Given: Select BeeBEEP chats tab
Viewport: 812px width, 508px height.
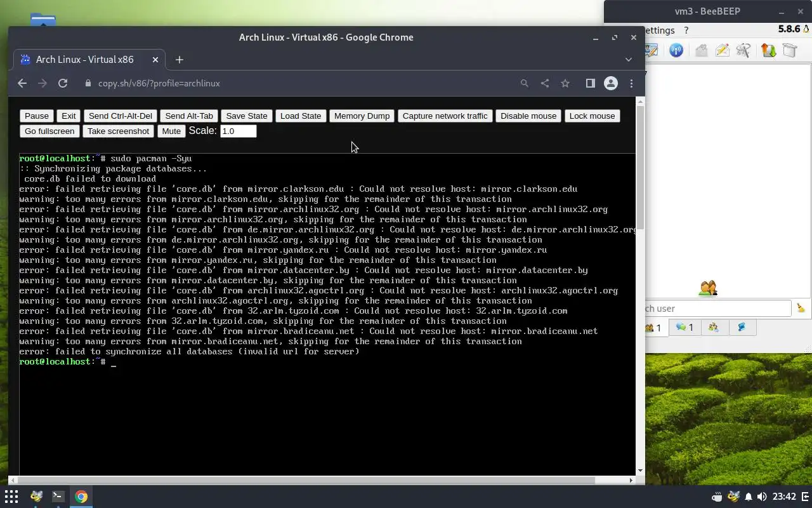Looking at the screenshot, I should click(684, 328).
